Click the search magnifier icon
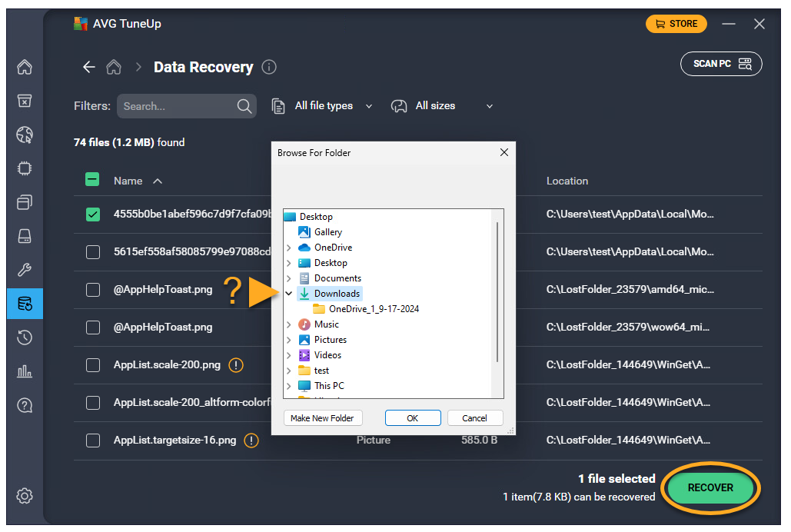This screenshot has height=532, width=791. pos(244,106)
